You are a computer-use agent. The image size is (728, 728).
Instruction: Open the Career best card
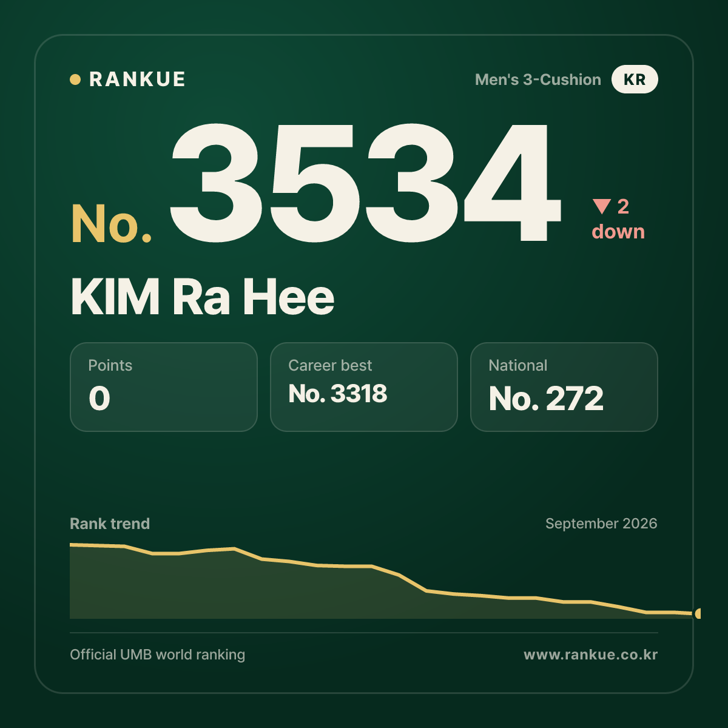(364, 387)
